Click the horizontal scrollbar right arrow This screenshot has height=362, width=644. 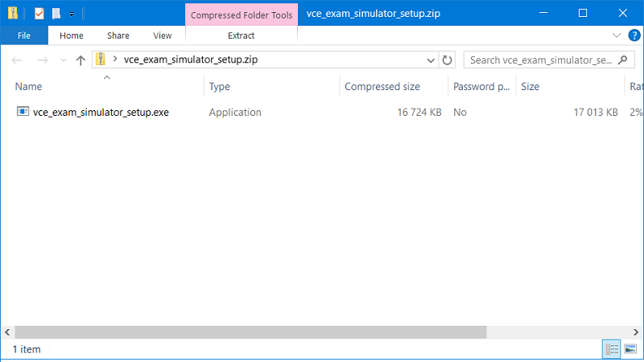(636, 332)
